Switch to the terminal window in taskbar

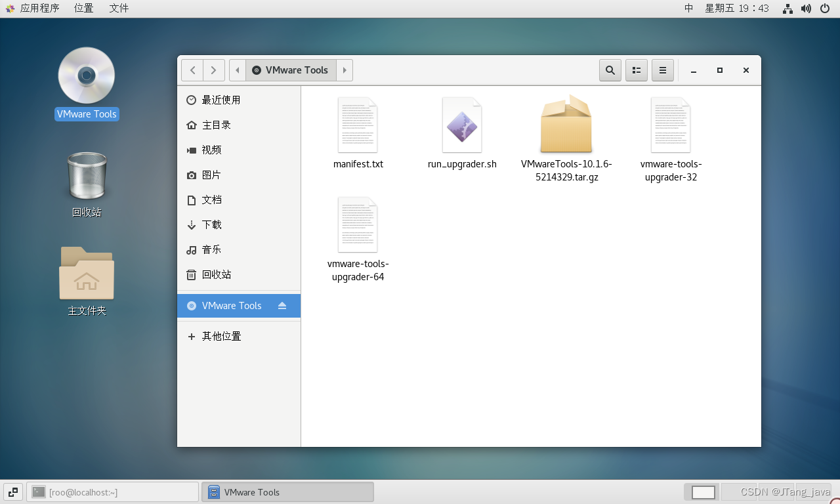[x=112, y=492]
